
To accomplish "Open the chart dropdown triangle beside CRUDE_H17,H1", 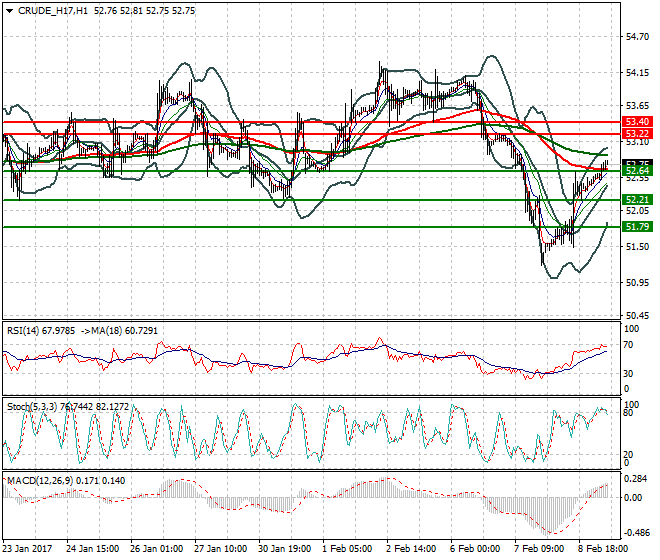I will [x=10, y=11].
